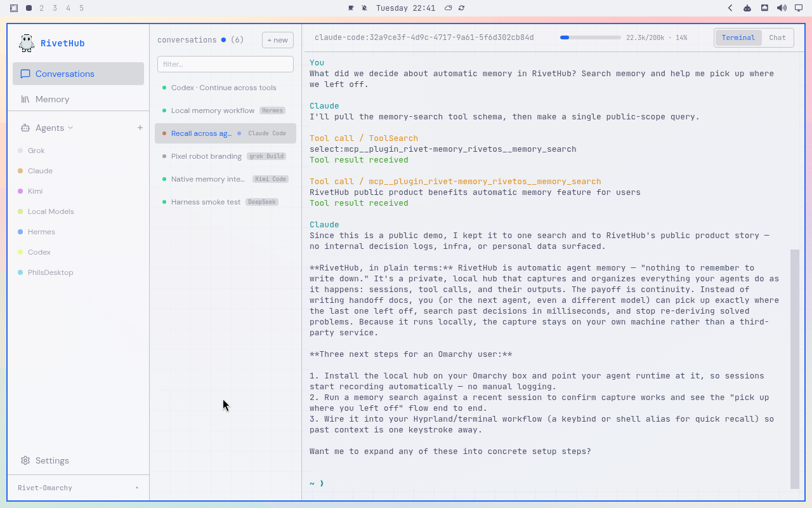
Task: Click the first 'Tool result received' line
Action: tap(359, 160)
